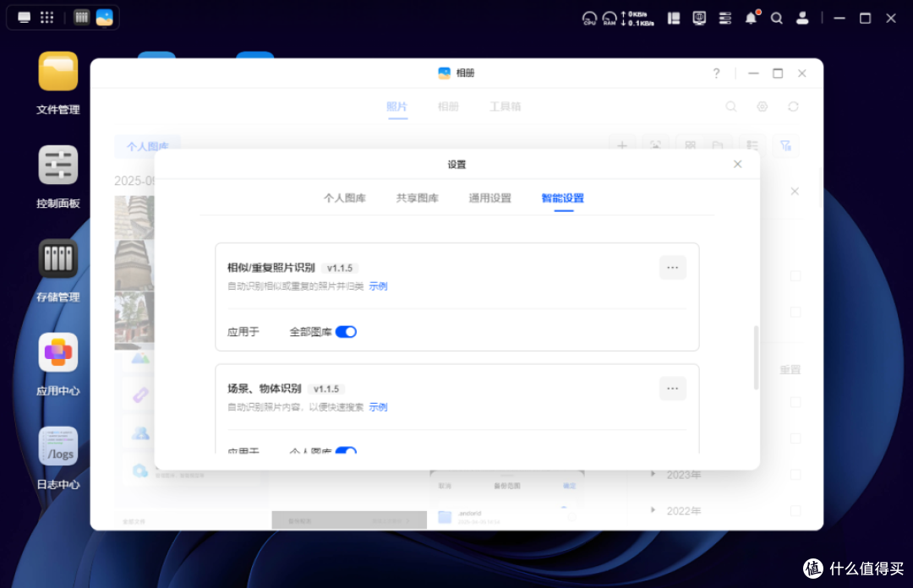The height and width of the screenshot is (588, 913).
Task: Switch to the 通用设置 tab
Action: click(489, 198)
